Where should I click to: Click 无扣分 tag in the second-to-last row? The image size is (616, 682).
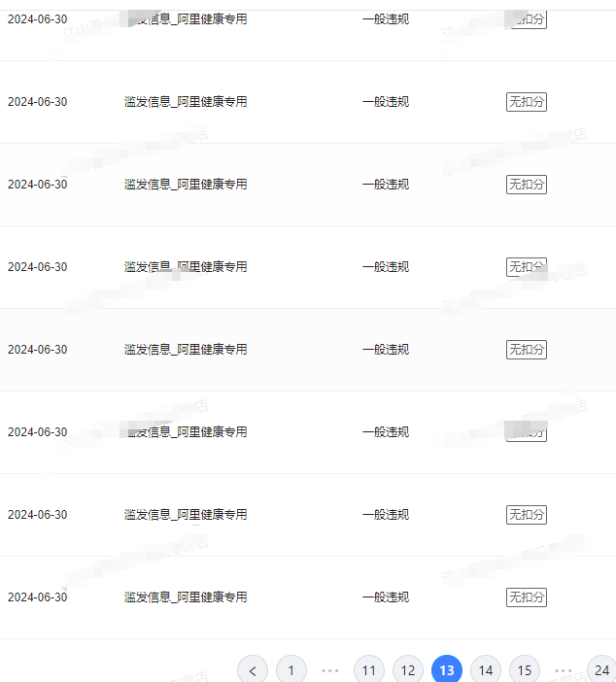coord(527,515)
